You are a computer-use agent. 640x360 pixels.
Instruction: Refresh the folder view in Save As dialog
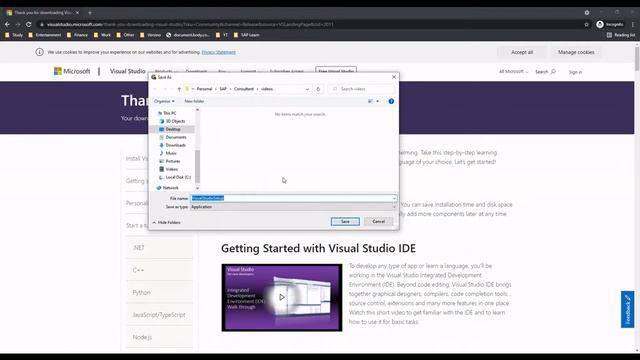coord(318,89)
